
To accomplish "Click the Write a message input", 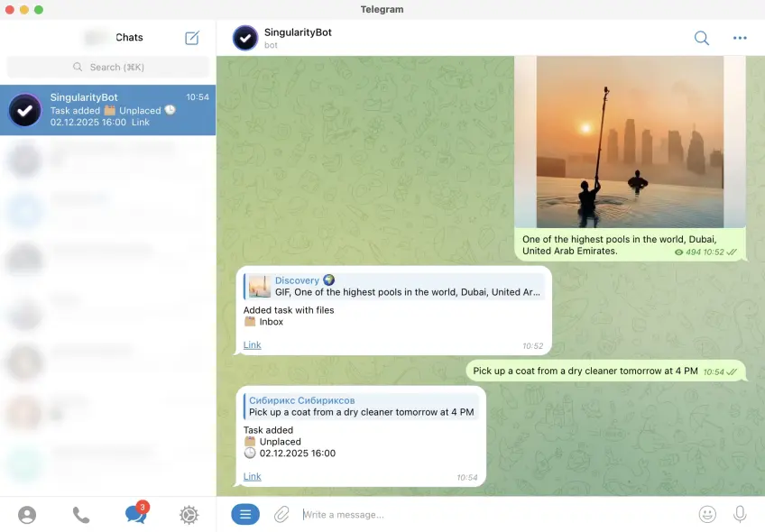I will (x=487, y=514).
